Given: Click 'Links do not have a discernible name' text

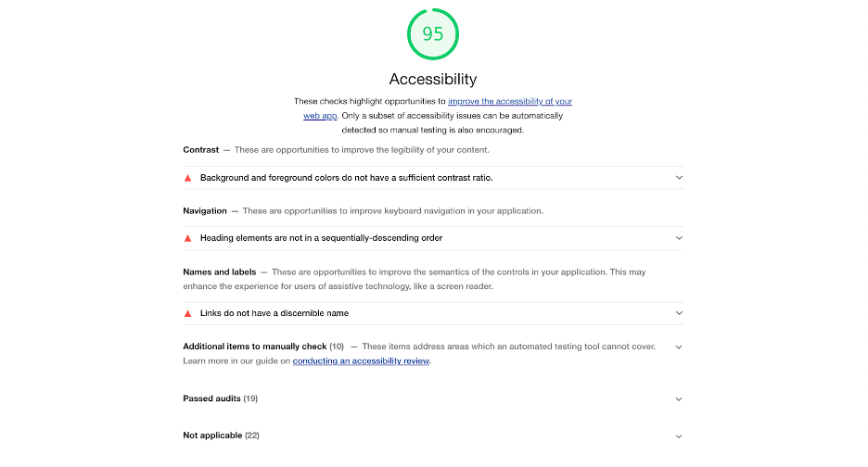Looking at the screenshot, I should pos(274,313).
